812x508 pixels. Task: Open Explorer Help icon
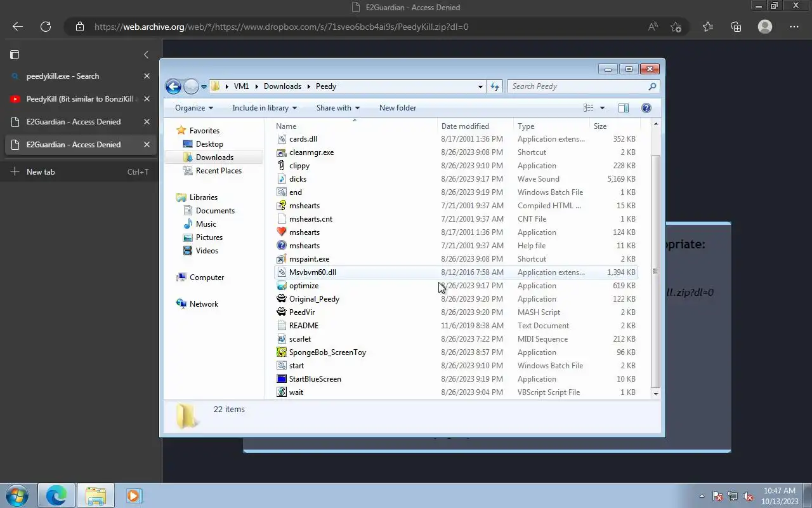point(646,108)
